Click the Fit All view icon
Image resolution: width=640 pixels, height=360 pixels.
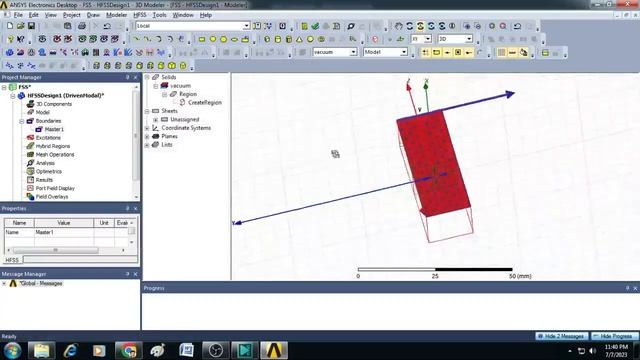click(x=492, y=26)
